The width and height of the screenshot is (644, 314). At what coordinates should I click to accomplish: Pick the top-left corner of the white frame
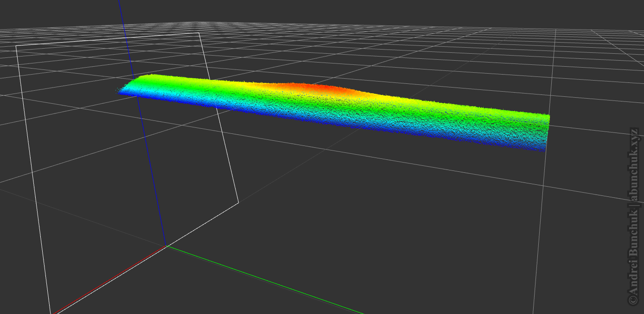click(x=16, y=46)
